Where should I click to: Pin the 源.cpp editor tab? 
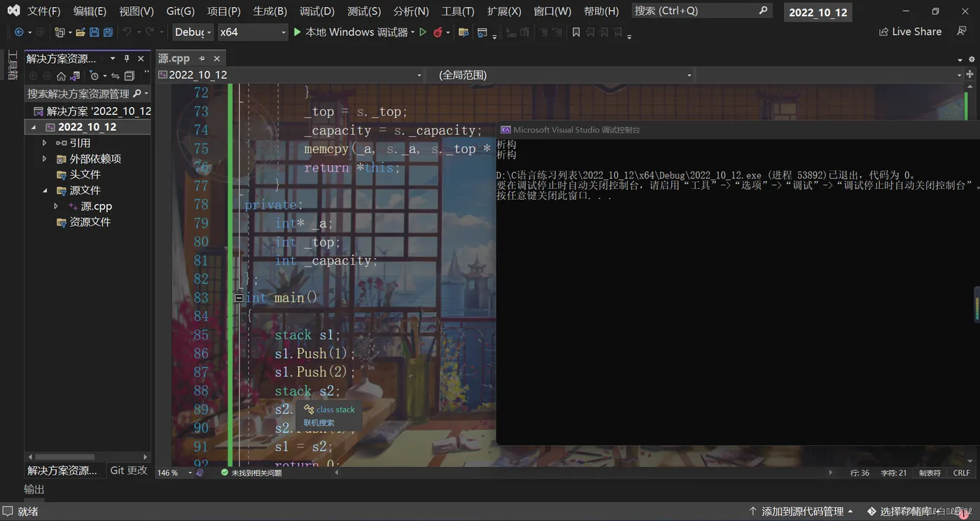coord(202,59)
